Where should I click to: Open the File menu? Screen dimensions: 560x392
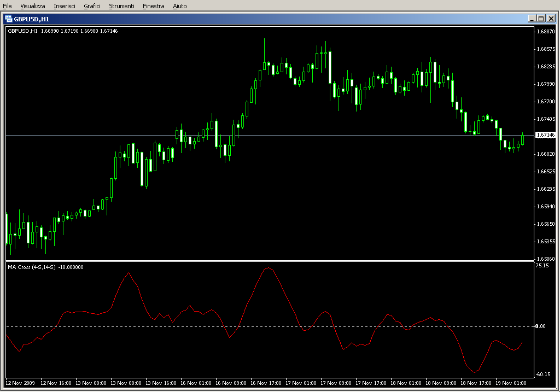(x=7, y=6)
